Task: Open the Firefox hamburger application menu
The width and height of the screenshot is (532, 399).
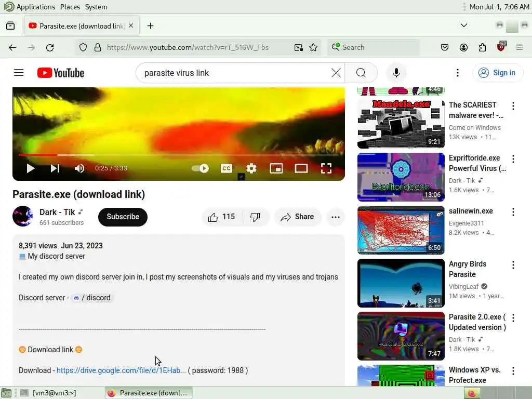Action: coord(520,47)
